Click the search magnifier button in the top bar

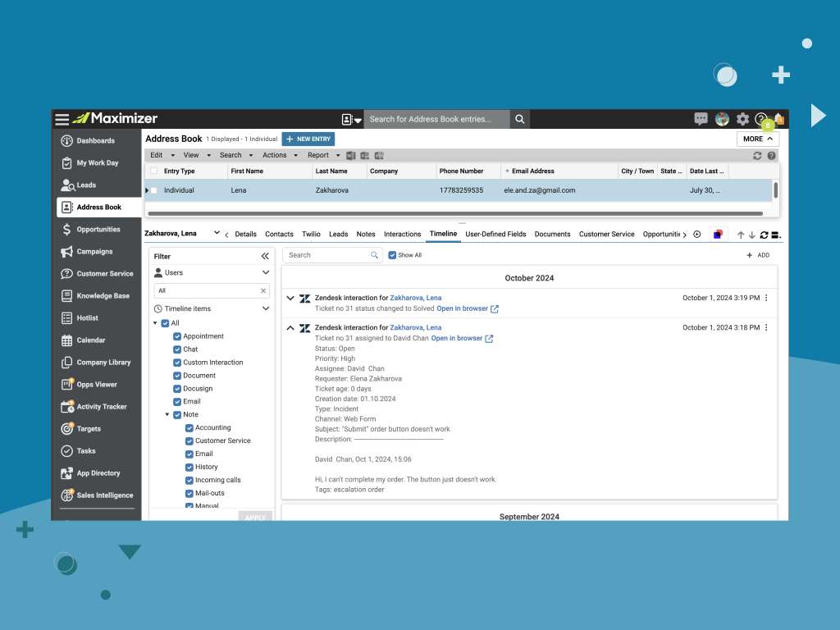tap(519, 119)
